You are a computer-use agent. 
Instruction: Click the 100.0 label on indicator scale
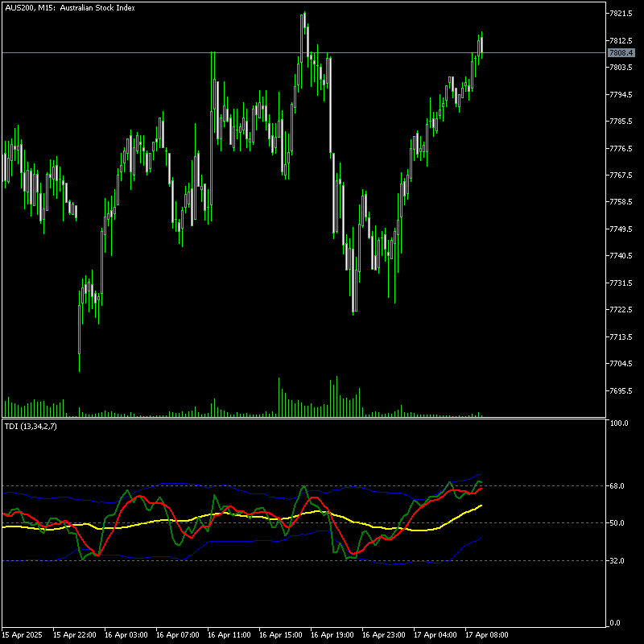[619, 423]
